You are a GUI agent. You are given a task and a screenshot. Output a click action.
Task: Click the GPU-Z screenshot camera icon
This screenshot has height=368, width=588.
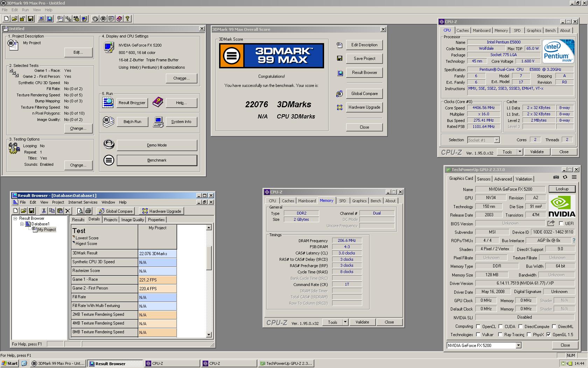556,177
